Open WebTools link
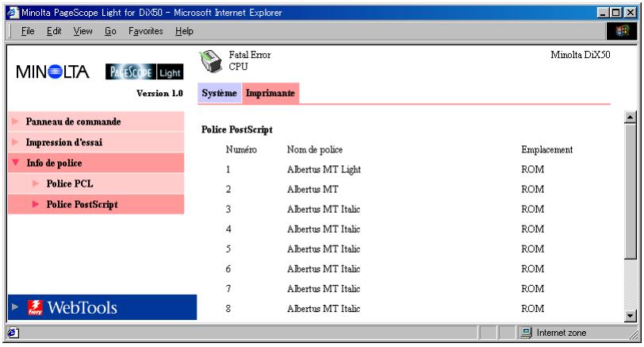The height and width of the screenshot is (347, 644). click(82, 307)
